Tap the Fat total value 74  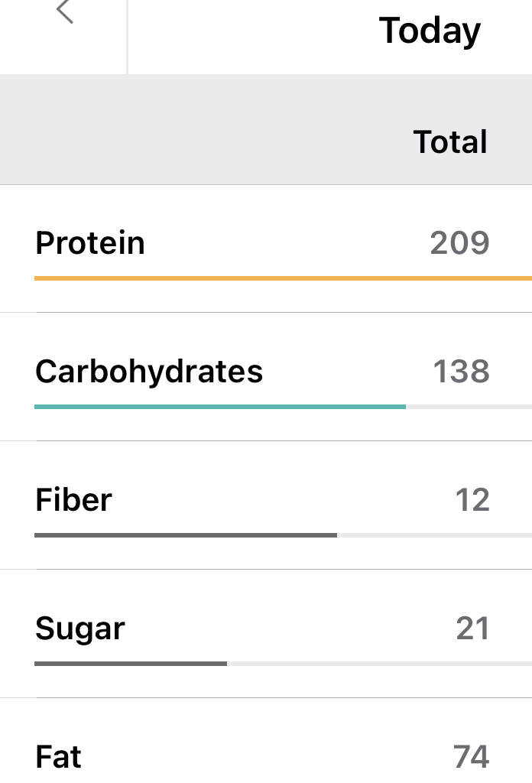[x=471, y=757]
